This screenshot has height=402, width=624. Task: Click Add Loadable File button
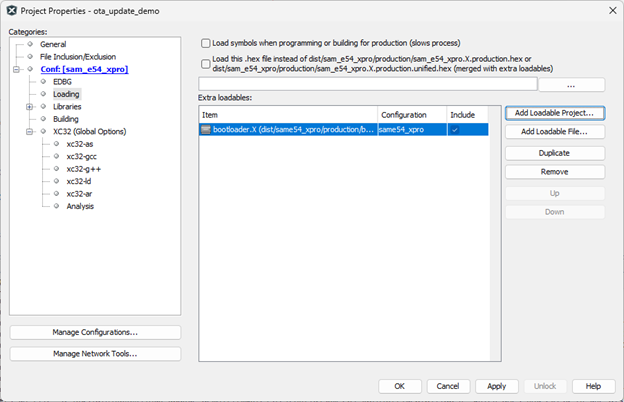554,132
